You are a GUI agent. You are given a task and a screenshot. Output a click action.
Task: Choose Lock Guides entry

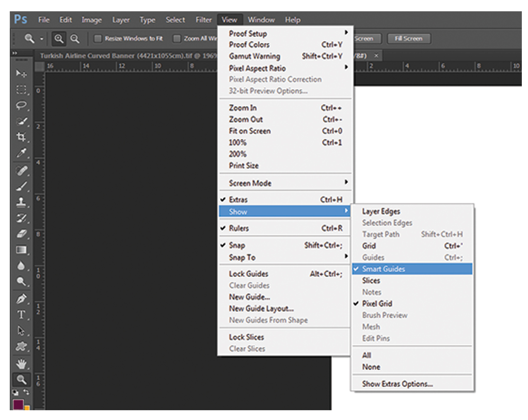[285, 274]
